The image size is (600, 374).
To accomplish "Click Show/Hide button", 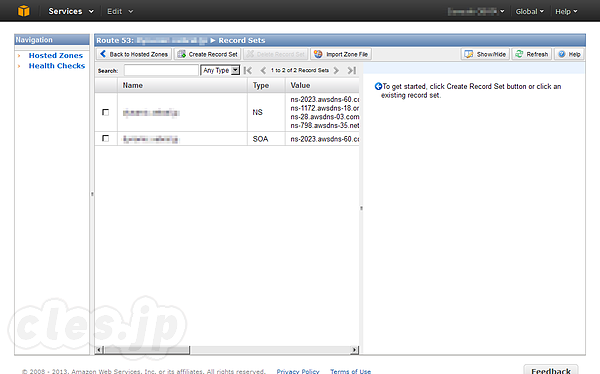I will coord(485,54).
